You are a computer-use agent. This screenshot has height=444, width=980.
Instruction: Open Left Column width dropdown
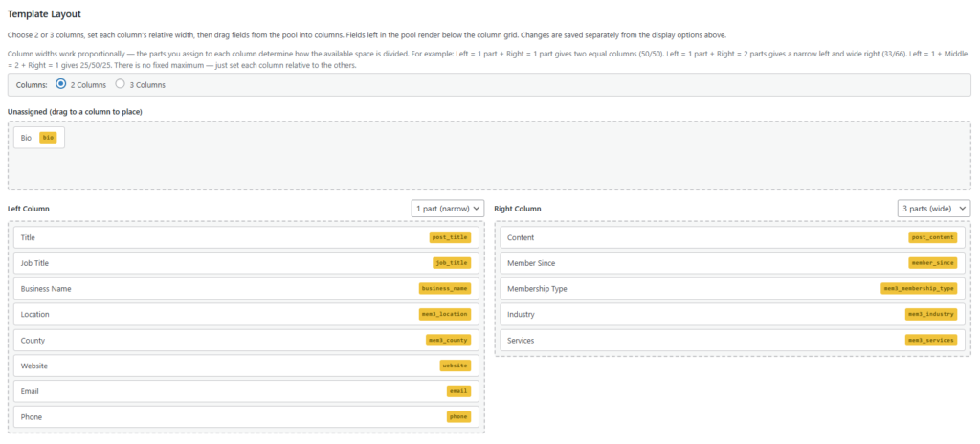448,209
